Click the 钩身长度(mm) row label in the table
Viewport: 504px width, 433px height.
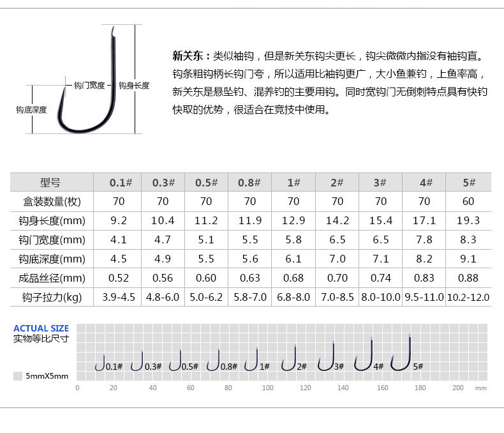(52, 221)
